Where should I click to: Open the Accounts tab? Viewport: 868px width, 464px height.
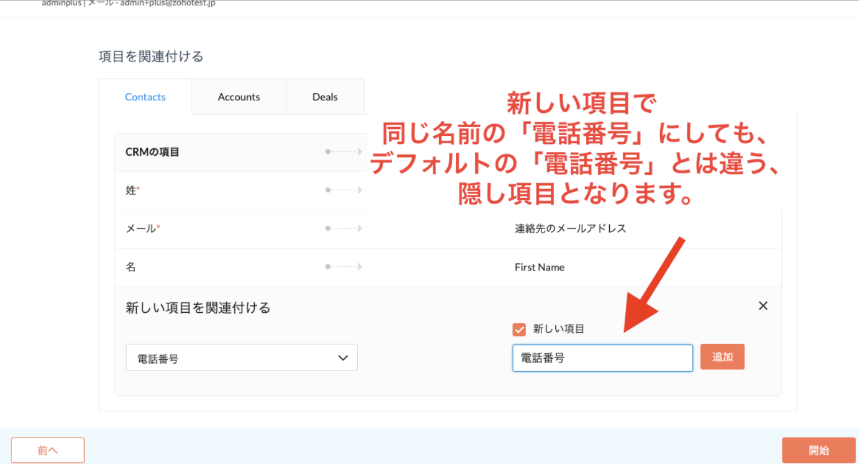[239, 97]
